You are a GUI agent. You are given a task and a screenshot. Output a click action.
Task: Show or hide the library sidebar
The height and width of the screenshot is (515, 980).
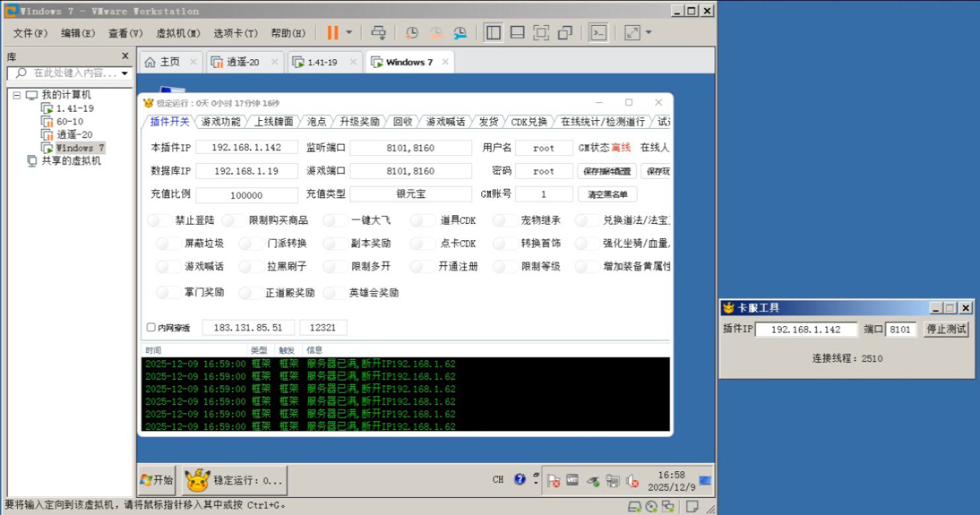pos(493,32)
